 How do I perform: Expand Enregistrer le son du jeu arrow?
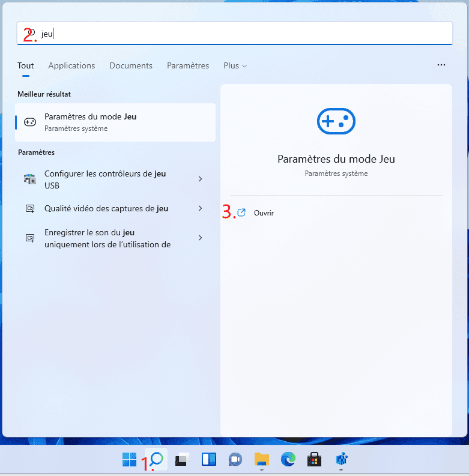[200, 238]
